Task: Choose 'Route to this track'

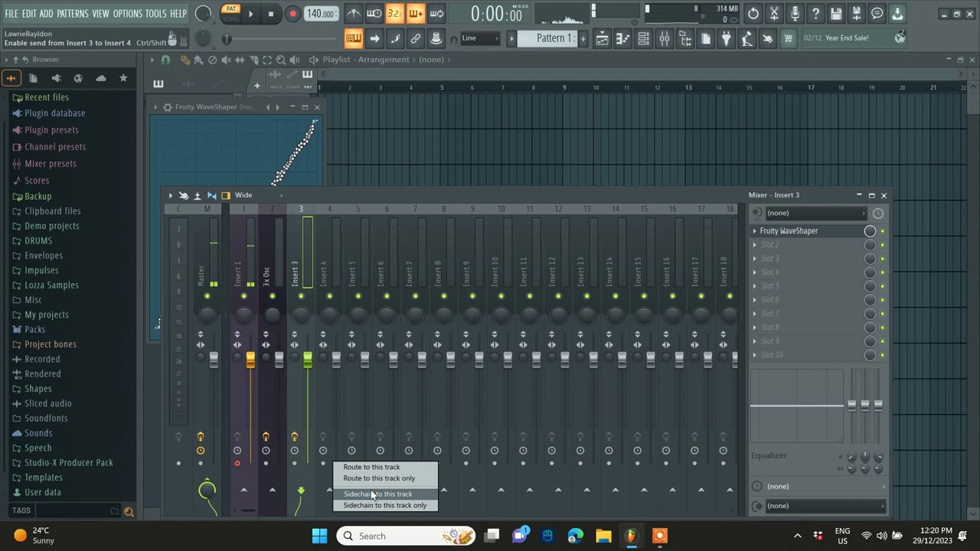Action: pyautogui.click(x=371, y=467)
